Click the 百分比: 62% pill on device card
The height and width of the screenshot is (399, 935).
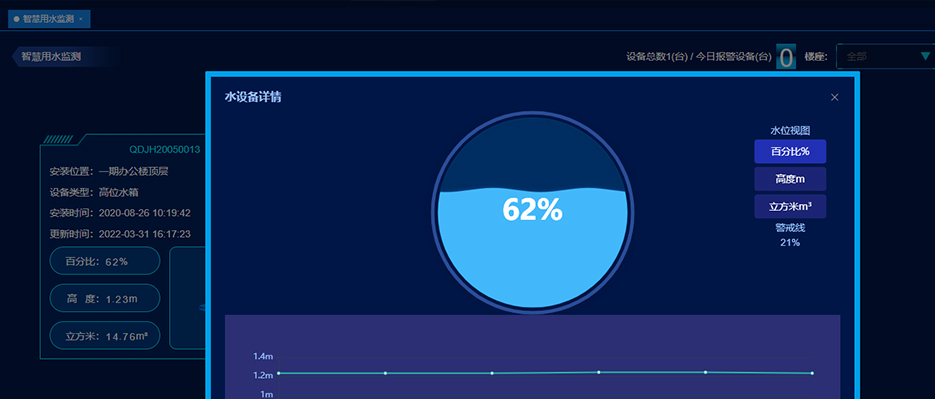click(x=105, y=261)
